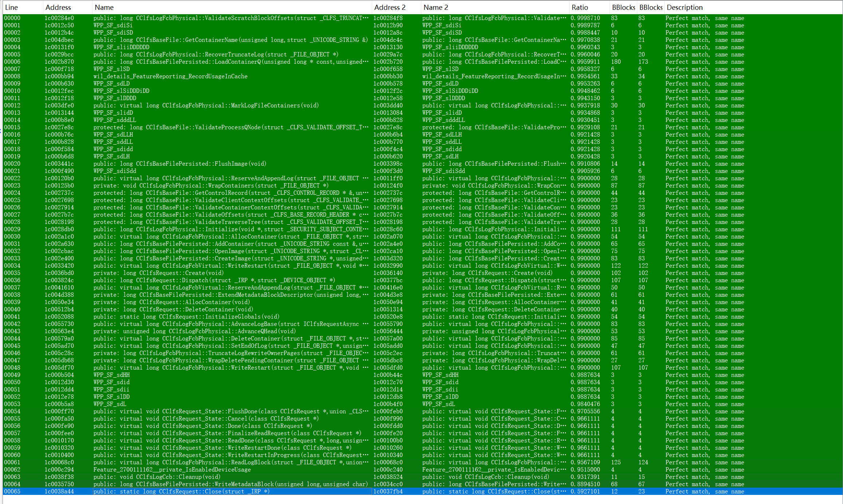Click the Name 2 column header
The image size is (843, 504).
[436, 7]
